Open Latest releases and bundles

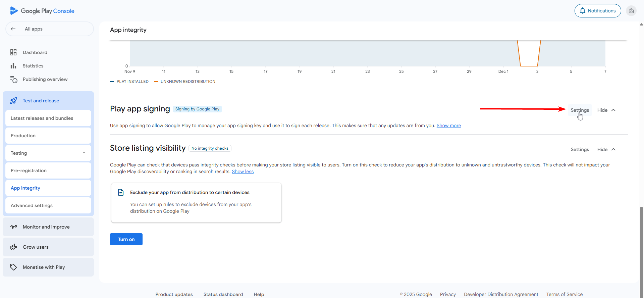click(48, 118)
